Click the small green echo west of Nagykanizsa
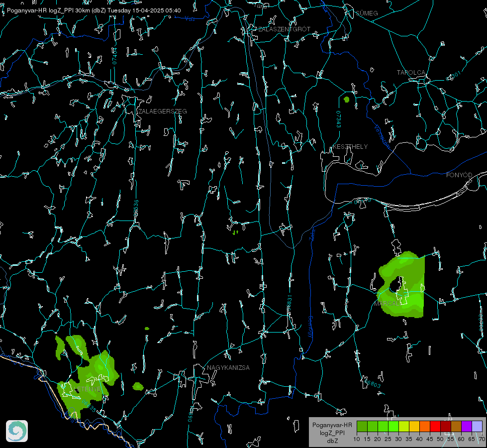This screenshot has width=487, height=448. [138, 386]
